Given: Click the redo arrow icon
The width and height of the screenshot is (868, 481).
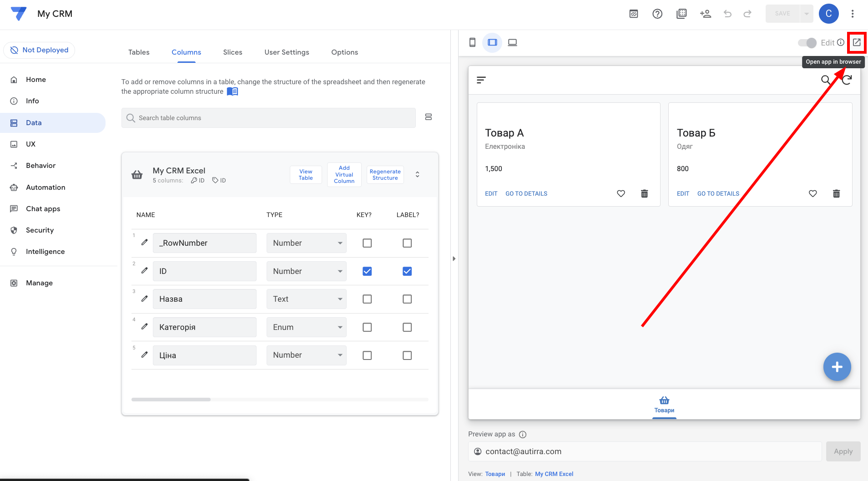Looking at the screenshot, I should click(747, 14).
